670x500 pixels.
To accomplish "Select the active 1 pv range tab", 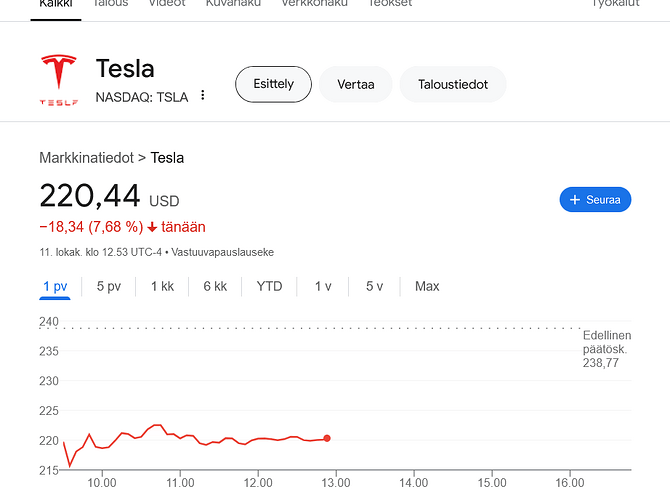I will [55, 286].
